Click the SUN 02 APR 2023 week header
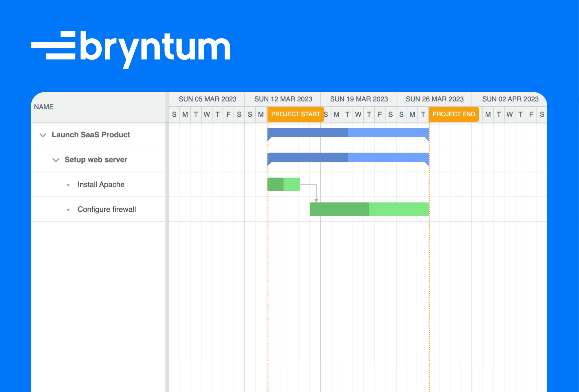The image size is (579, 392). point(511,99)
